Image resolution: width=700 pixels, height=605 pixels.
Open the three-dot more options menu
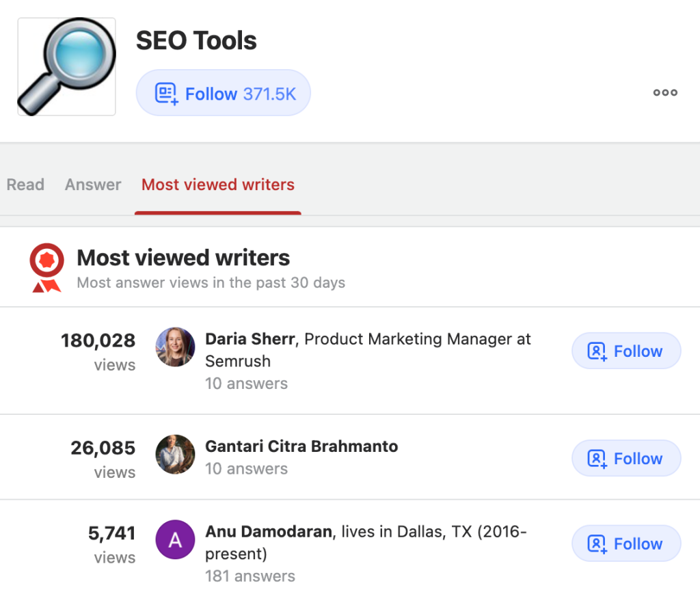tap(665, 92)
